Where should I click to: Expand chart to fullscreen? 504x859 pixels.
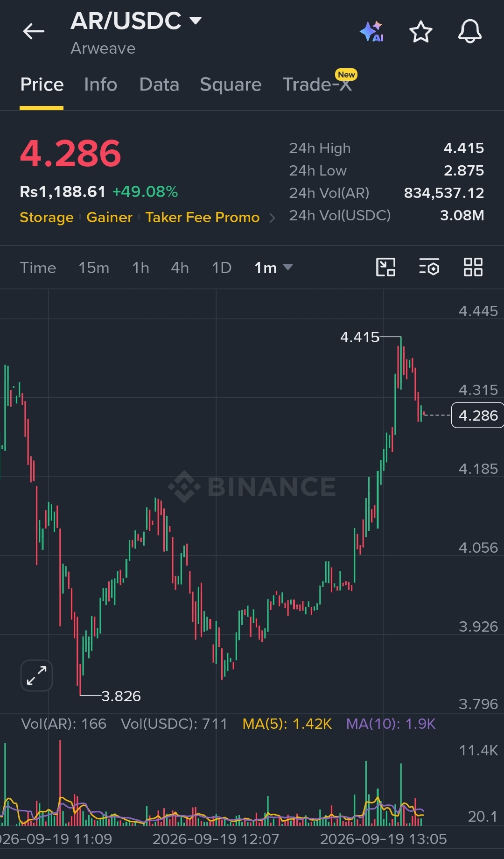click(x=36, y=676)
